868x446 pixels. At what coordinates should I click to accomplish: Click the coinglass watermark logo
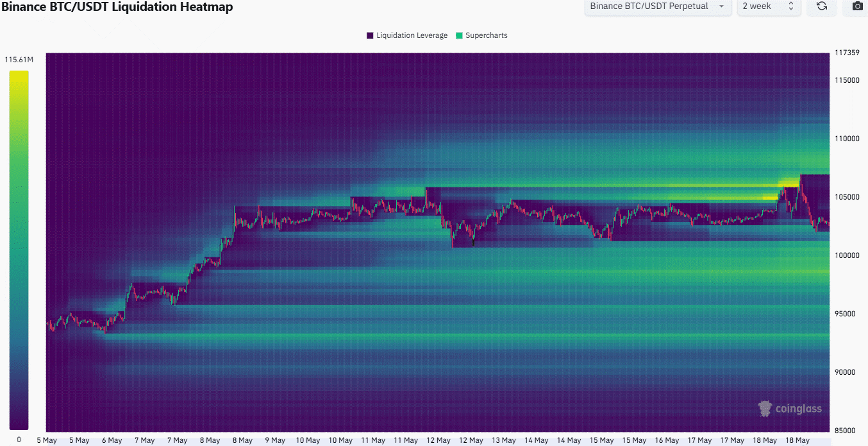(790, 409)
